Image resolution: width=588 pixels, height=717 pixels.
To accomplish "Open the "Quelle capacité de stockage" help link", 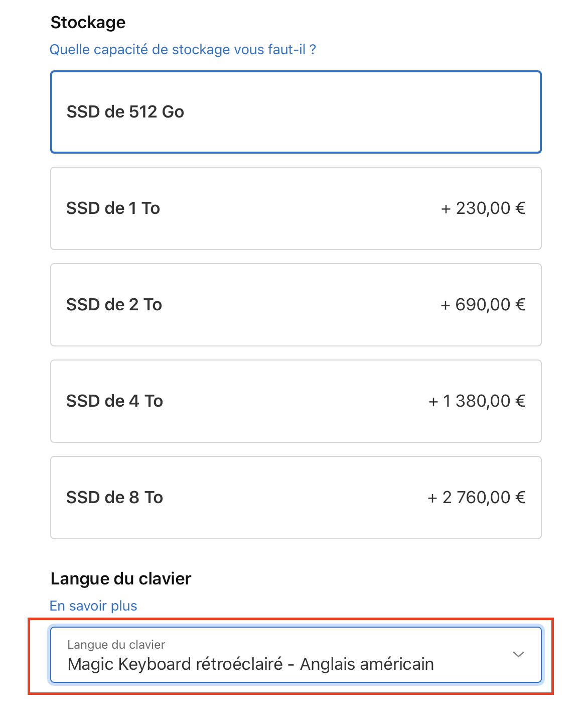I will [x=183, y=50].
